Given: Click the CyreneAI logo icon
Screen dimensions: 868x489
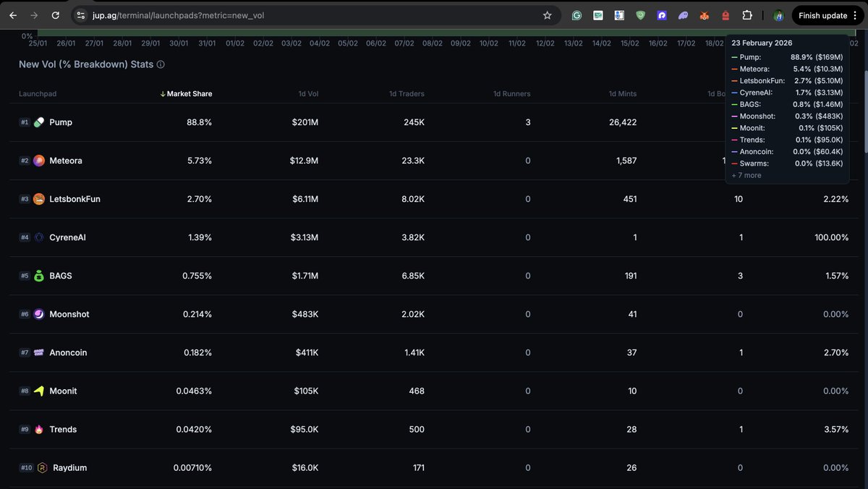Looking at the screenshot, I should click(x=39, y=237).
